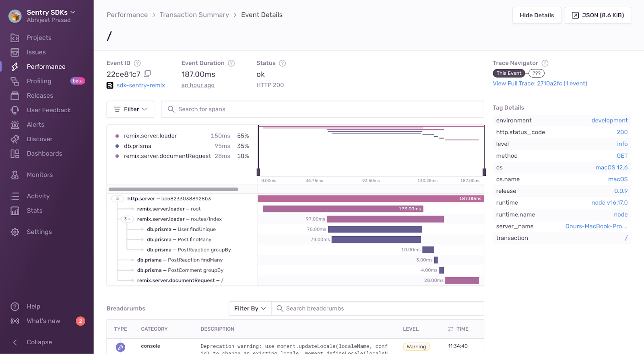Click the Performance lightning icon

(x=15, y=67)
